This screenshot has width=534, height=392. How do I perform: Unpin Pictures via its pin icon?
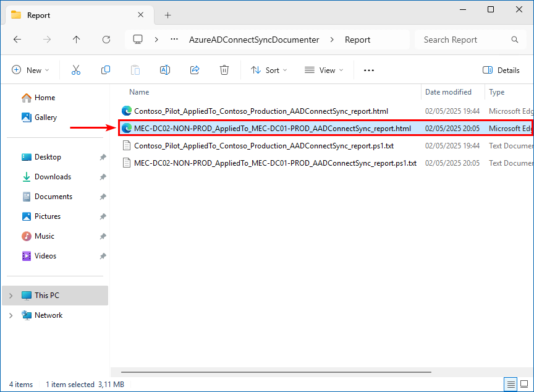tap(103, 216)
